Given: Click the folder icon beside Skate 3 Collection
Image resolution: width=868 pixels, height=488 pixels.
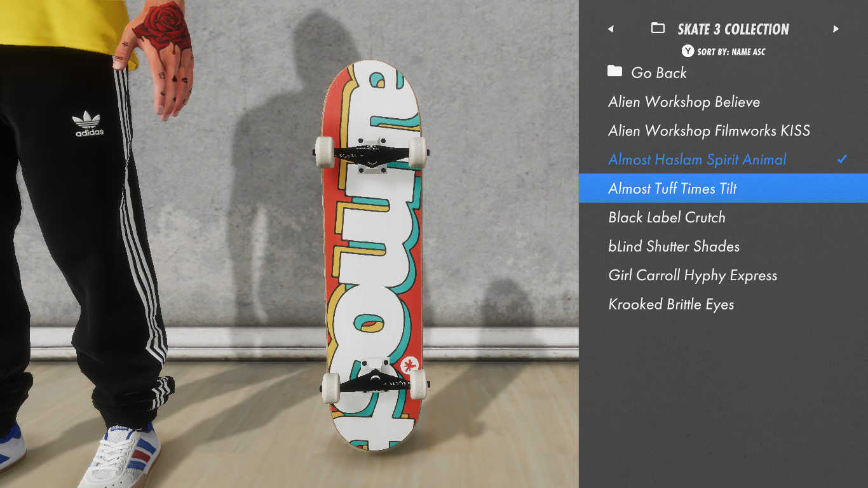Looking at the screenshot, I should (x=658, y=29).
